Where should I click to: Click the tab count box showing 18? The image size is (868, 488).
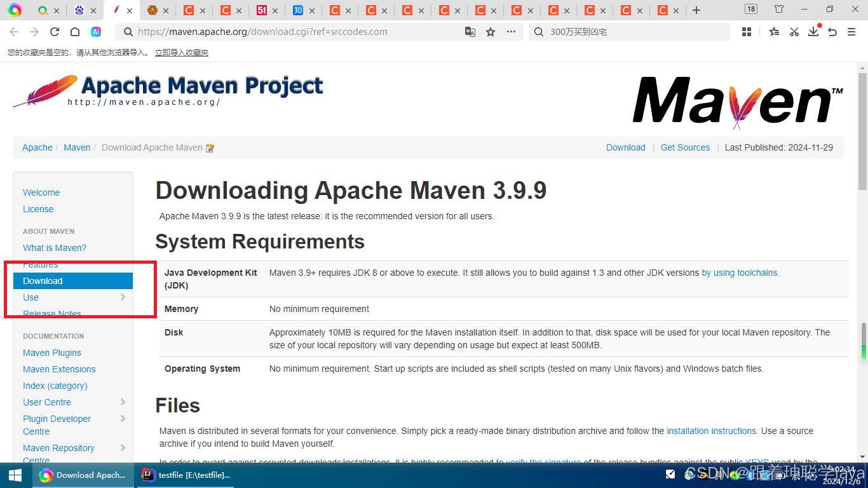click(751, 9)
